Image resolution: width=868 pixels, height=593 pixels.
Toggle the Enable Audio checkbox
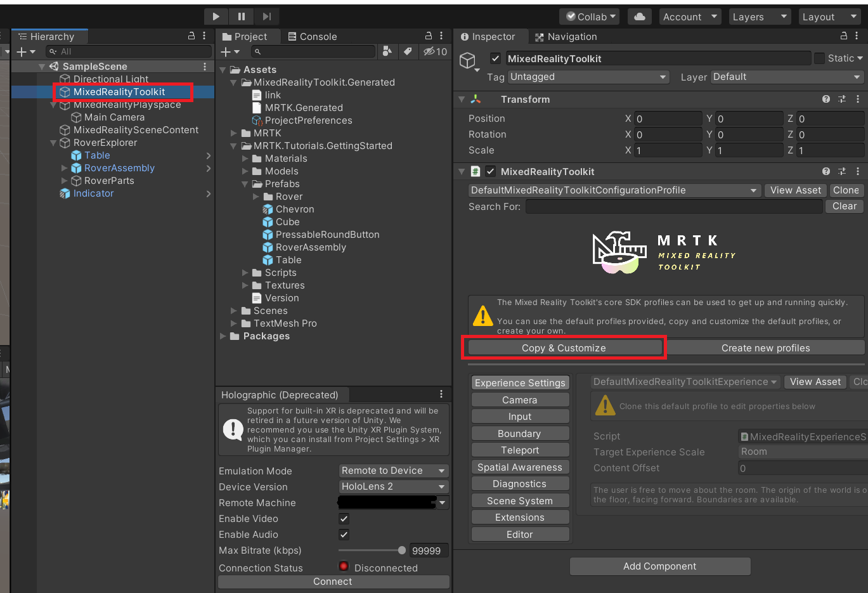point(344,535)
